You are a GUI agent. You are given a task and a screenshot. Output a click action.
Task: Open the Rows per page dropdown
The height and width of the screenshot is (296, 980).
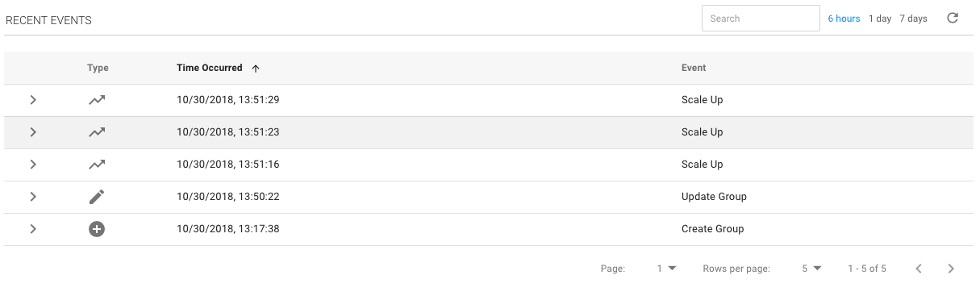coord(811,269)
